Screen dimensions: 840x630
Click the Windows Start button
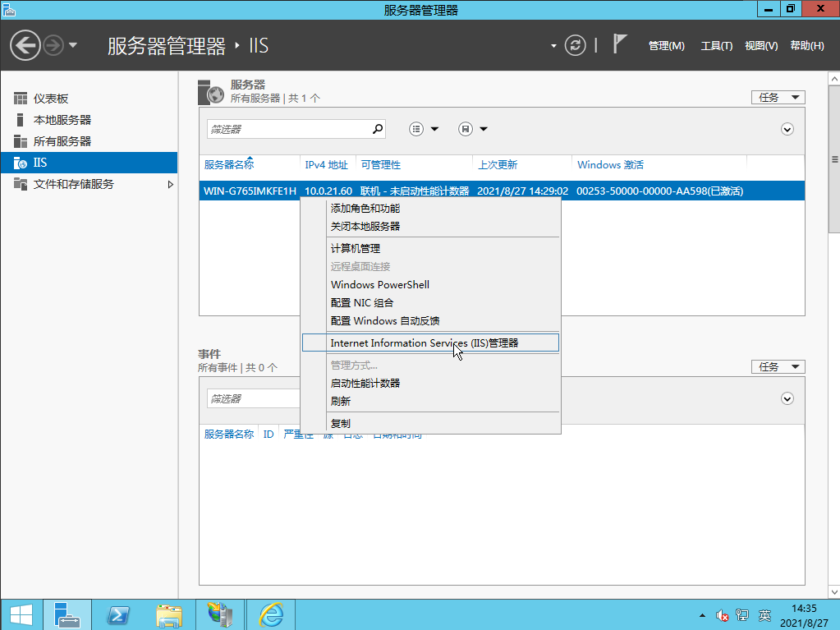(21, 614)
